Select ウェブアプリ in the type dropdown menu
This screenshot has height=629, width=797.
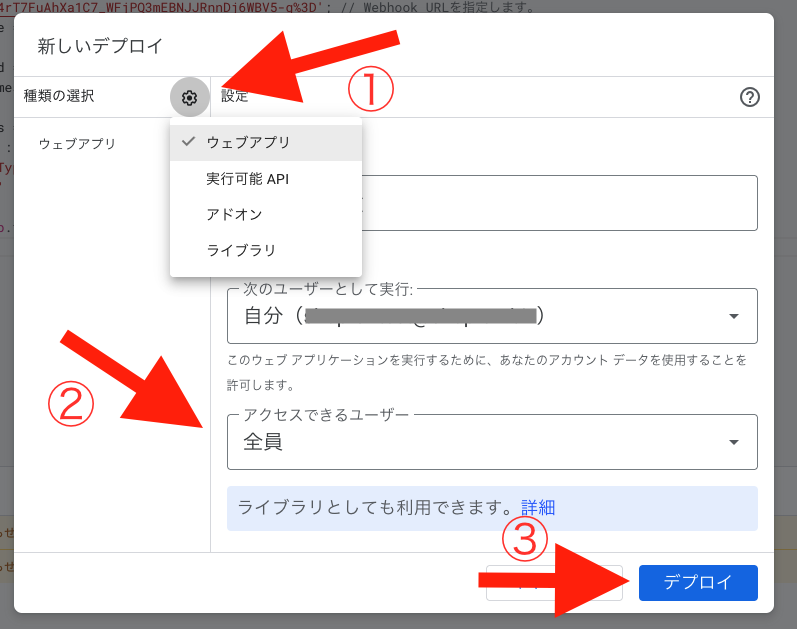[x=248, y=143]
